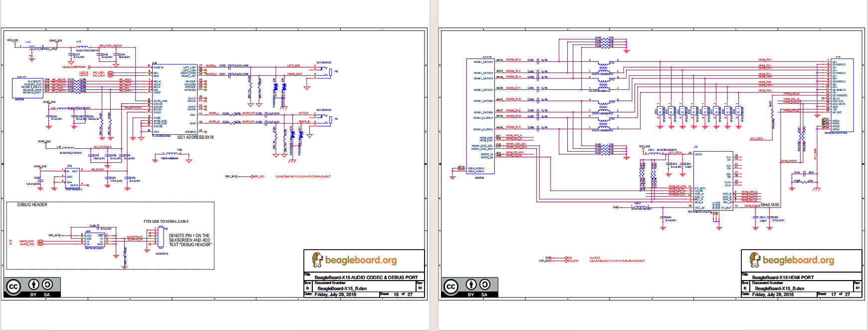Click the P10 HEADER 6 connector
Viewport: 868px width, 331px height.
(161, 237)
